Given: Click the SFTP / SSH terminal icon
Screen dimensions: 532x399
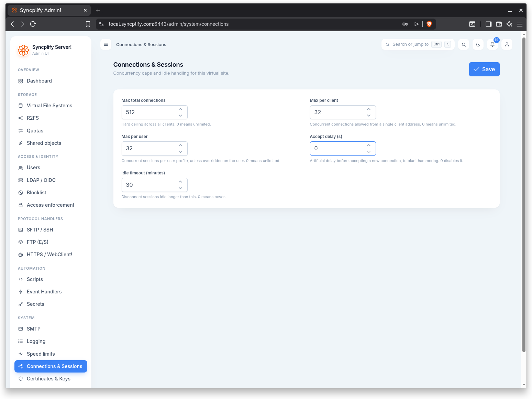Looking at the screenshot, I should [21, 230].
